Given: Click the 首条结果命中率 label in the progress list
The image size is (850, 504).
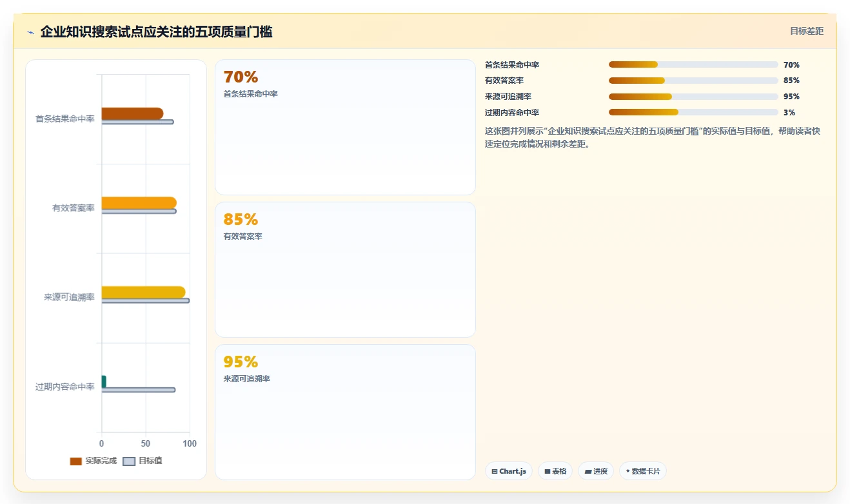Looking at the screenshot, I should (x=512, y=65).
